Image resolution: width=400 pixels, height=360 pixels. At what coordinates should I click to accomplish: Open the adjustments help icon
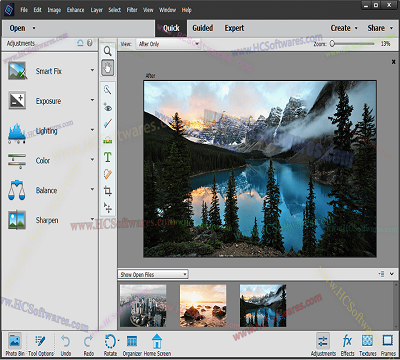point(89,43)
